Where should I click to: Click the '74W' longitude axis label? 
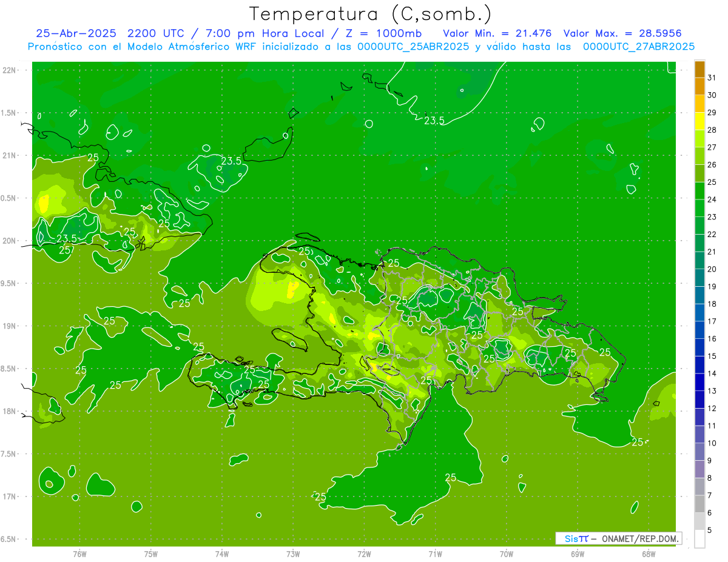pyautogui.click(x=222, y=554)
